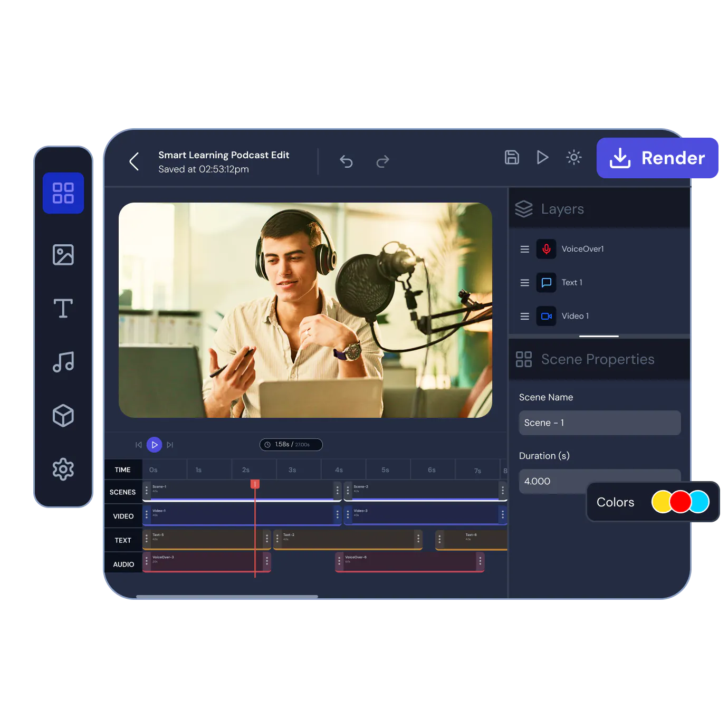Click the VIDEO track label

pyautogui.click(x=123, y=516)
